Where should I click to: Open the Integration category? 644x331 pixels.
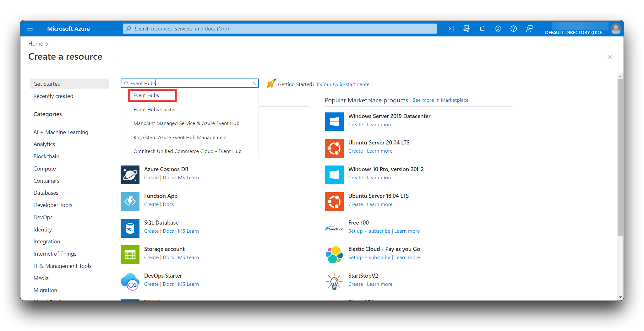pyautogui.click(x=47, y=241)
